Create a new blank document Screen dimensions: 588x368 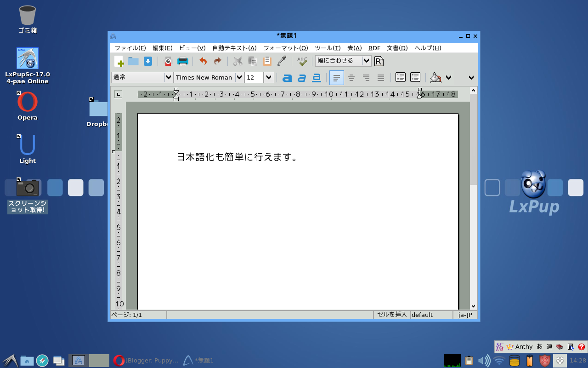click(119, 61)
